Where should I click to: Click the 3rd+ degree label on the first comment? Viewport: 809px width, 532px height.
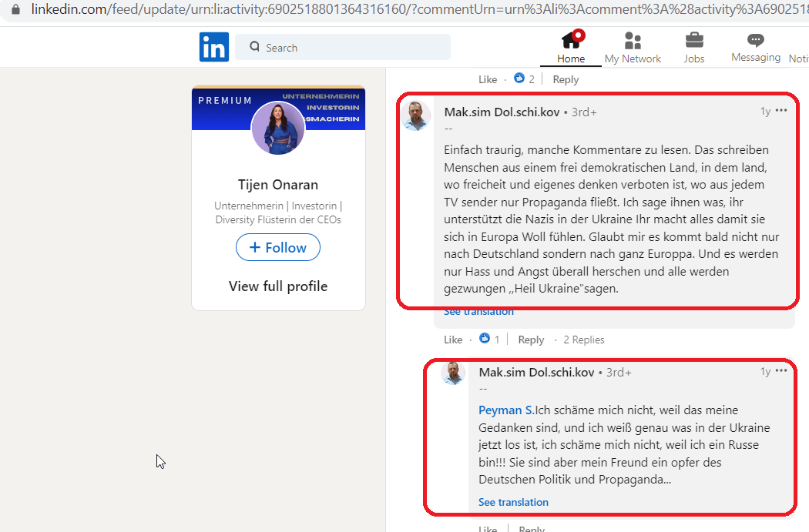click(x=584, y=112)
